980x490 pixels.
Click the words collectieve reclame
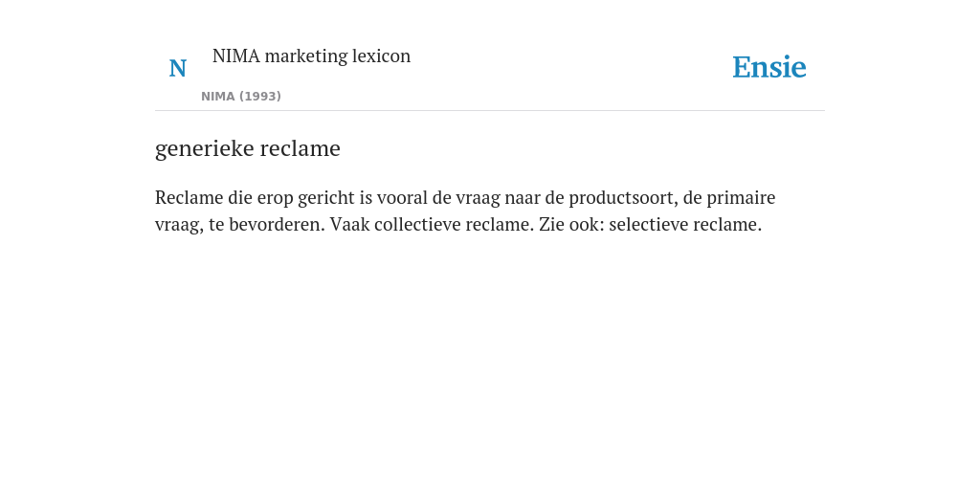455,224
